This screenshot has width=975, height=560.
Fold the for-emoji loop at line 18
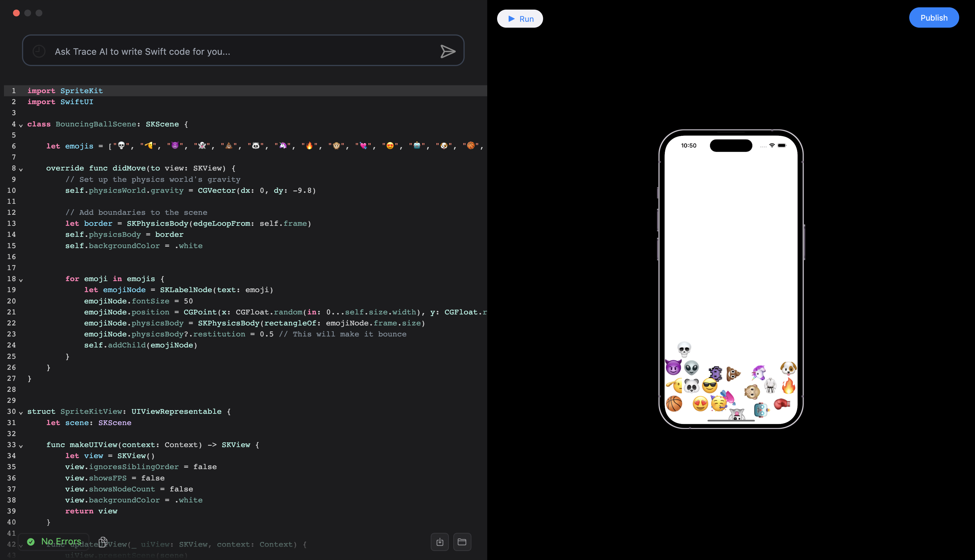coord(21,280)
